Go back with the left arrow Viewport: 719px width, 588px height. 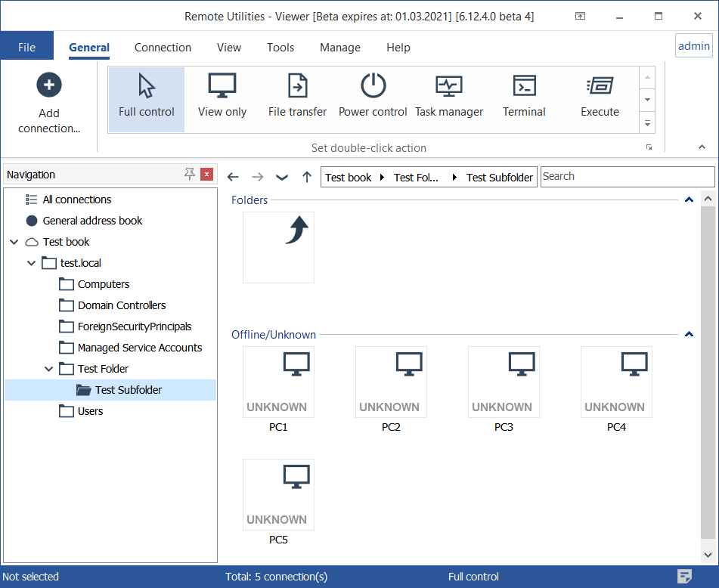(x=233, y=177)
